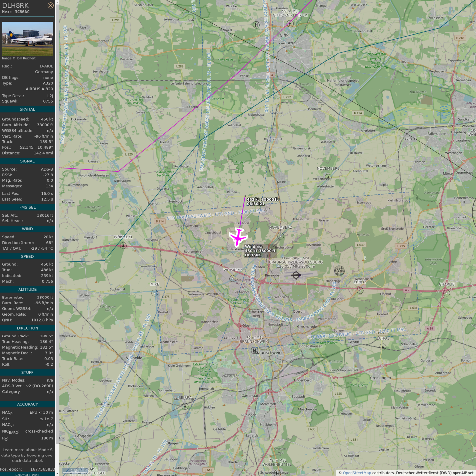Screen dimensions: 476x476
Task: Click the NOVEMBER1 reporting point triangle
Action: click(328, 177)
